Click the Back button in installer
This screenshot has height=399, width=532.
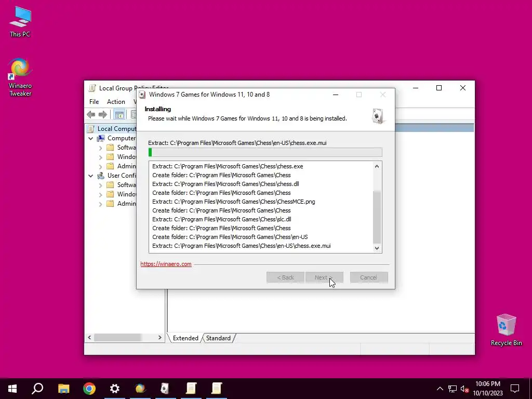[x=285, y=277]
